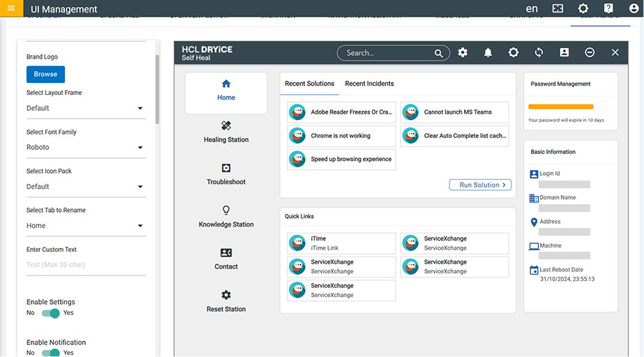Open the notifications bell icon
Viewport: 644px width, 357px height.
(488, 52)
